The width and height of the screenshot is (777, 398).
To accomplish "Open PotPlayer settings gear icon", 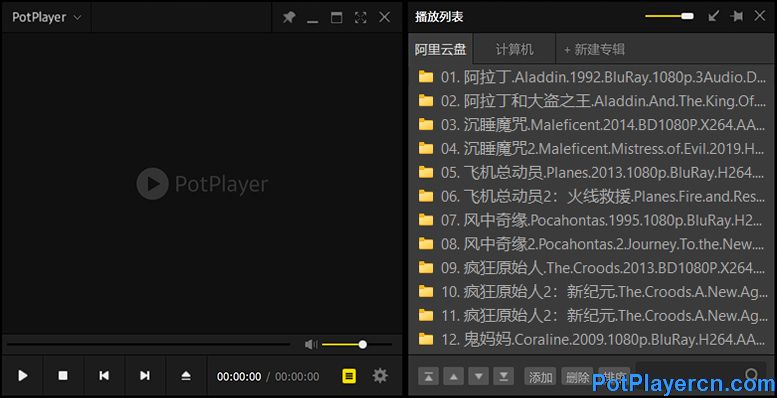I will 380,376.
